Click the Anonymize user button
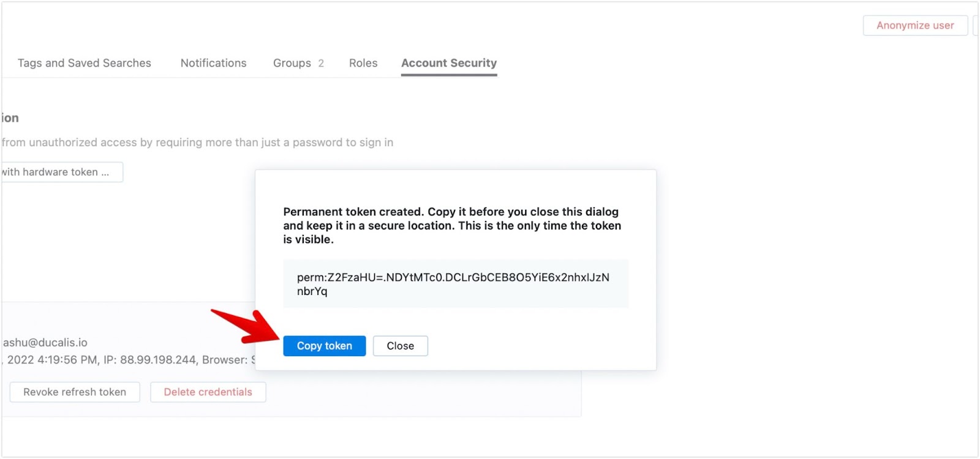Screen dimensions: 980x459 click(914, 25)
